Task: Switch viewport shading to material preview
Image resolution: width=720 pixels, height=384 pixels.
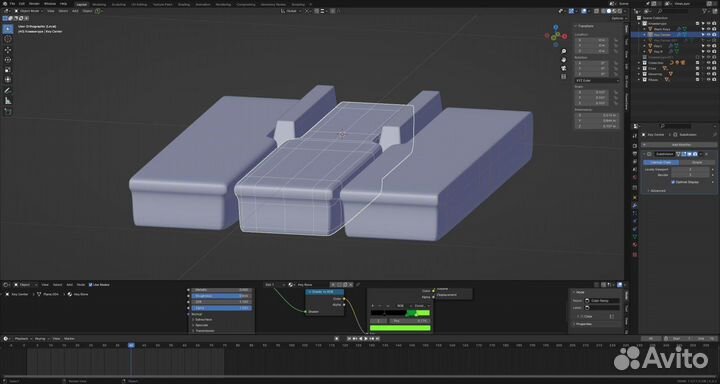Action: pyautogui.click(x=614, y=11)
